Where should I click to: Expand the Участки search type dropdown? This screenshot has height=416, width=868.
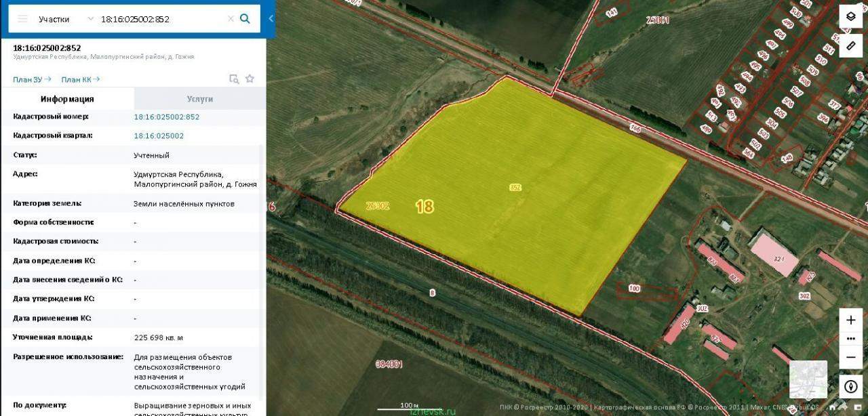(66, 19)
